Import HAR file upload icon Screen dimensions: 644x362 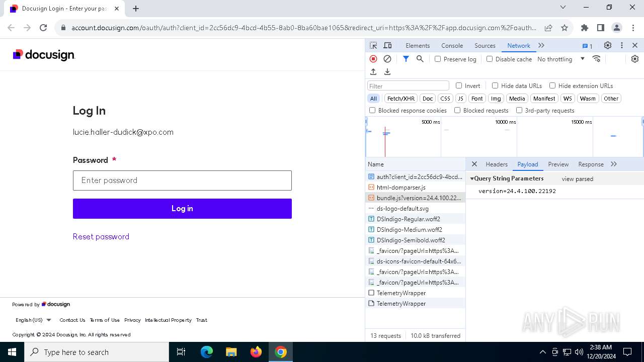[x=373, y=72]
